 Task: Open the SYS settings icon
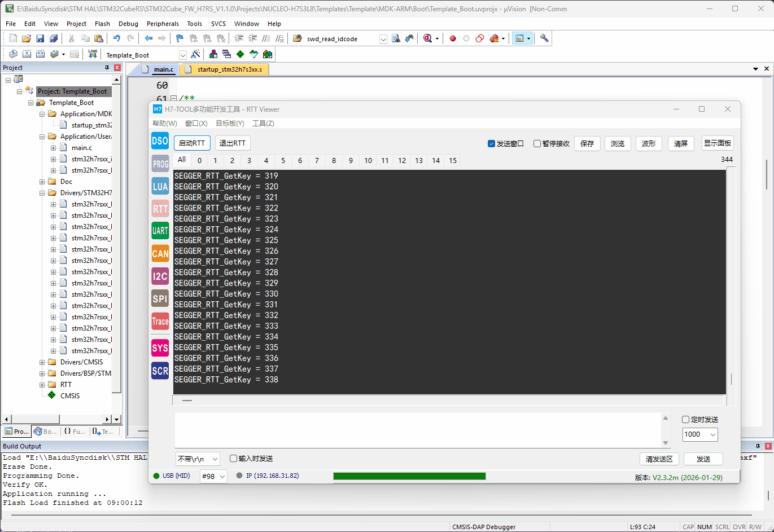coord(159,348)
